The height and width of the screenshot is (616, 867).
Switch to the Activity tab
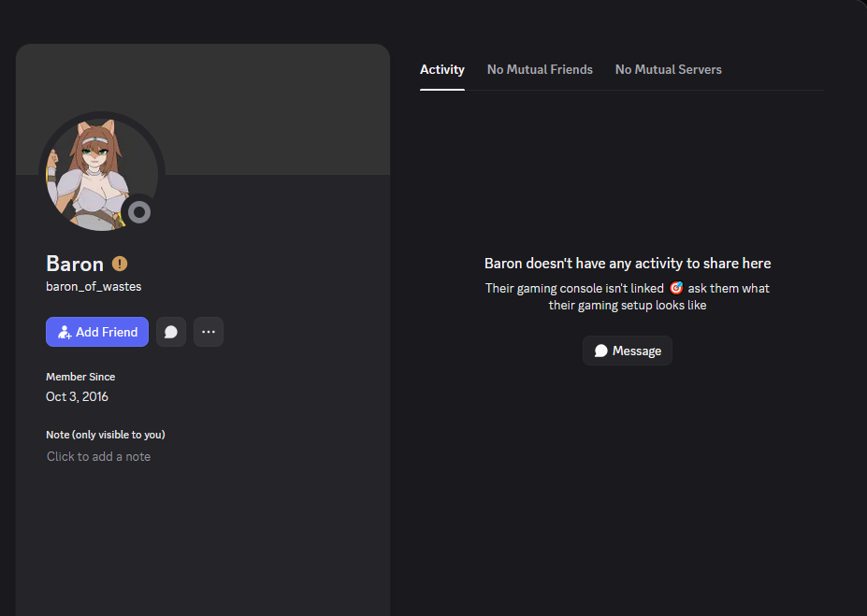point(442,69)
